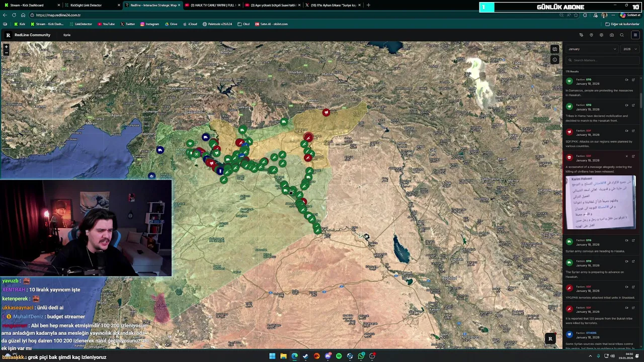644x362 pixels.
Task: Click the volume icon in system tray
Action: pos(612,356)
